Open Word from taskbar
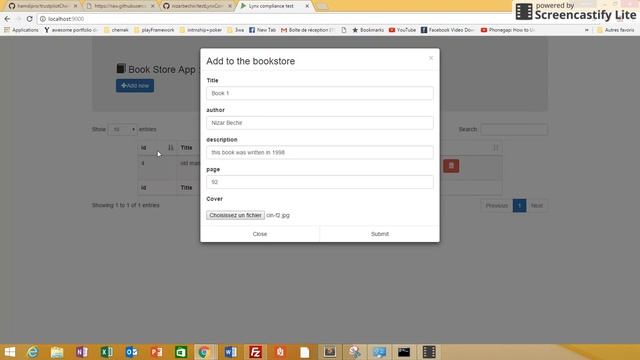The width and height of the screenshot is (640, 360). (230, 352)
